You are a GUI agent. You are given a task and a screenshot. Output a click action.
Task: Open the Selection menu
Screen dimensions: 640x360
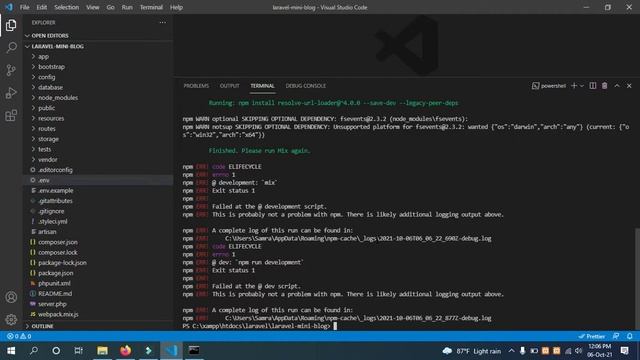(67, 7)
